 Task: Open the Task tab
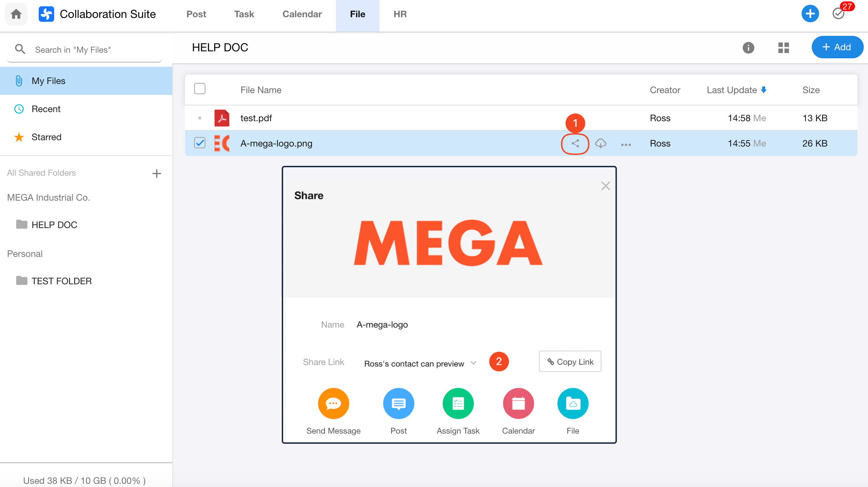tap(244, 14)
